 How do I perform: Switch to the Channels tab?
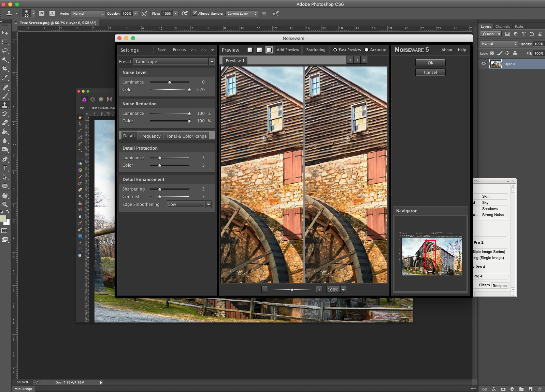[502, 26]
